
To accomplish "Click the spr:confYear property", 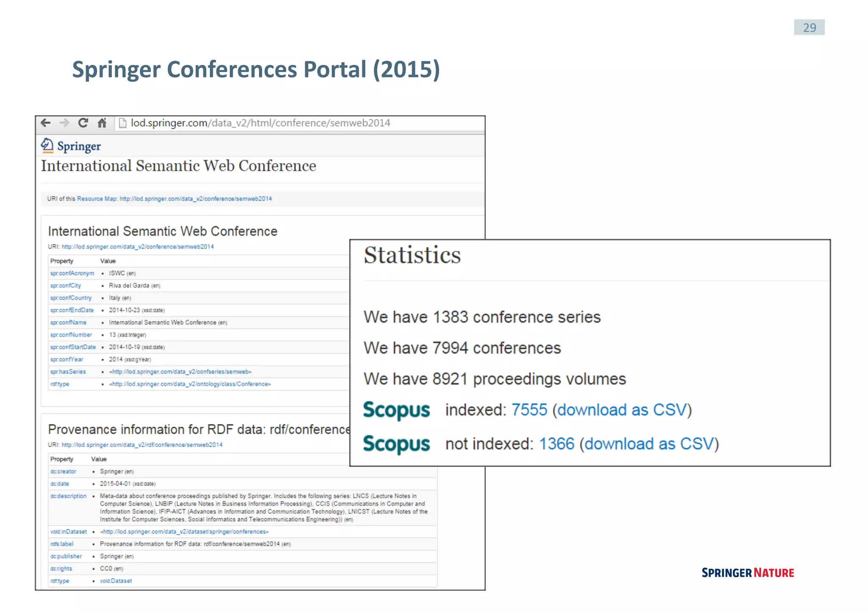I will (x=67, y=359).
